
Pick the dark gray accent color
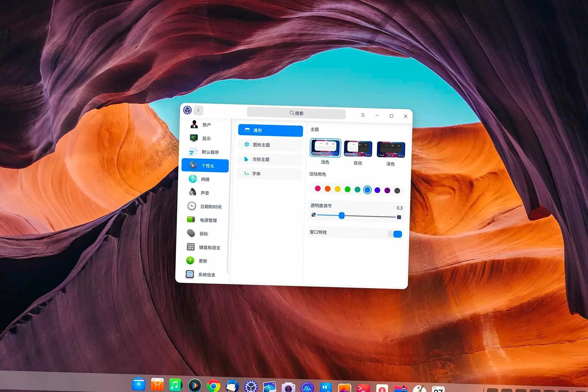(x=397, y=191)
